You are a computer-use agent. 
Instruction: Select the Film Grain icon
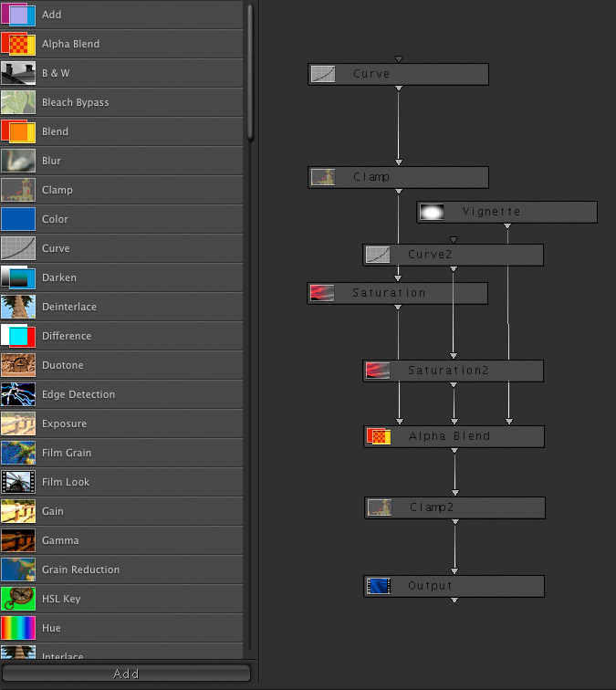point(18,453)
